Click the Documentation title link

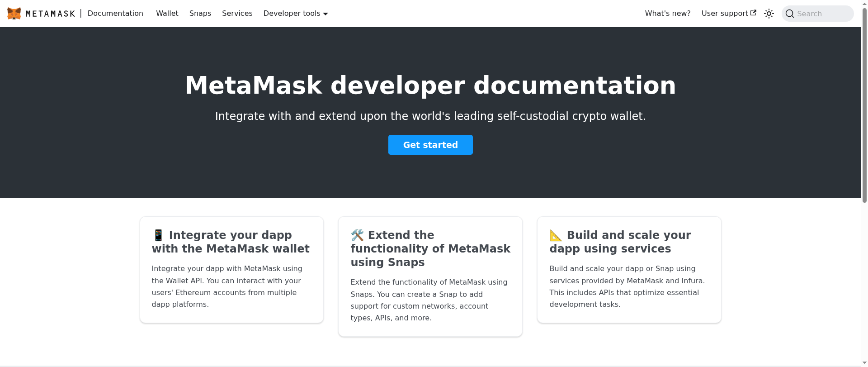pyautogui.click(x=115, y=14)
